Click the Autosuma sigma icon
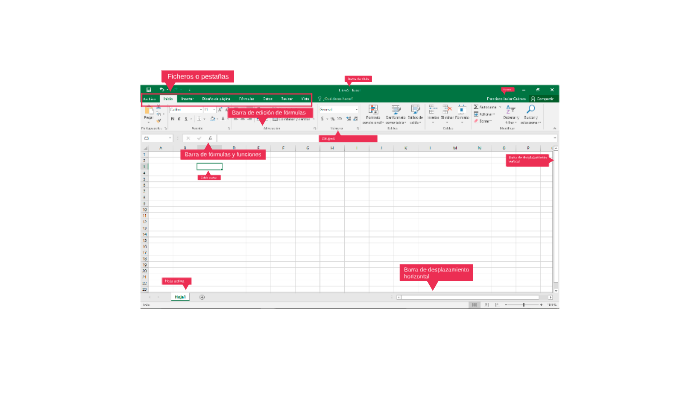The height and width of the screenshot is (394, 700). pos(476,107)
